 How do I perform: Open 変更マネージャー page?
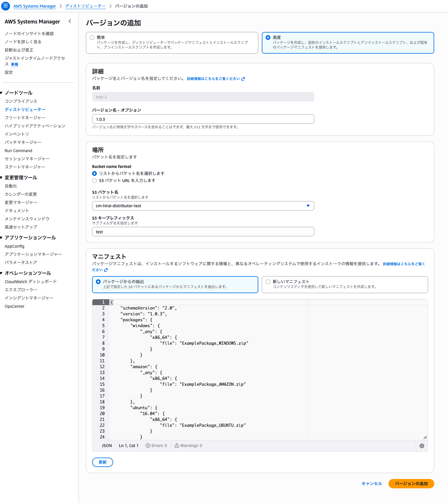21,203
